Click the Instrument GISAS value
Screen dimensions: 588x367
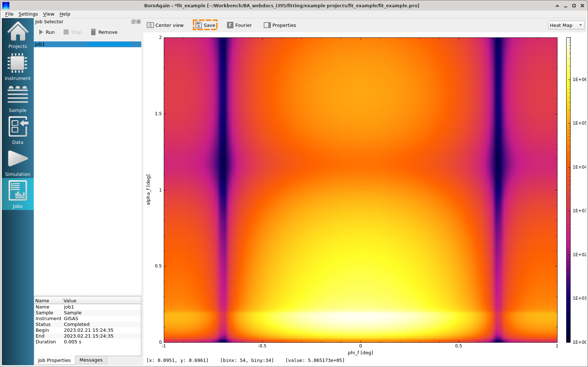point(102,318)
